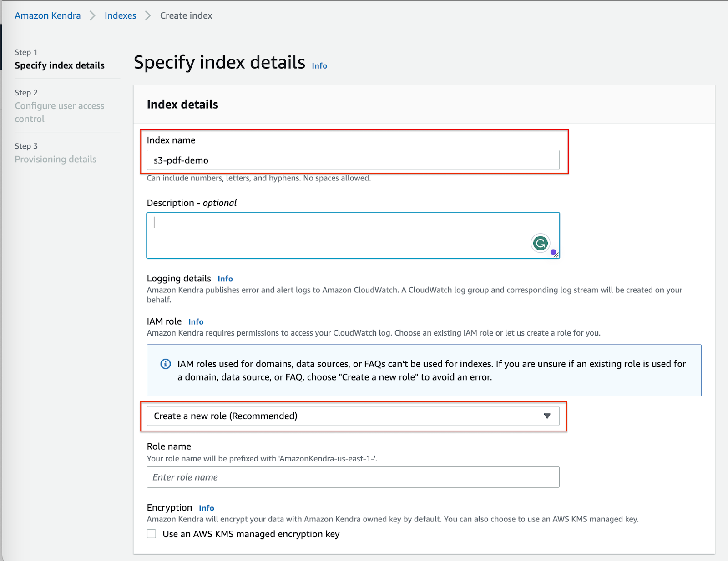Viewport: 728px width, 561px height.
Task: Click the description box resize handle
Action: click(556, 255)
